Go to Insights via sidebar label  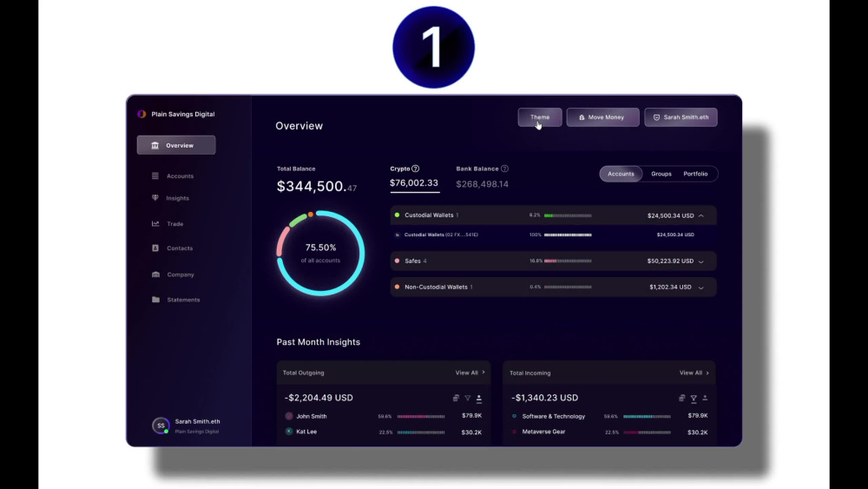tap(177, 198)
